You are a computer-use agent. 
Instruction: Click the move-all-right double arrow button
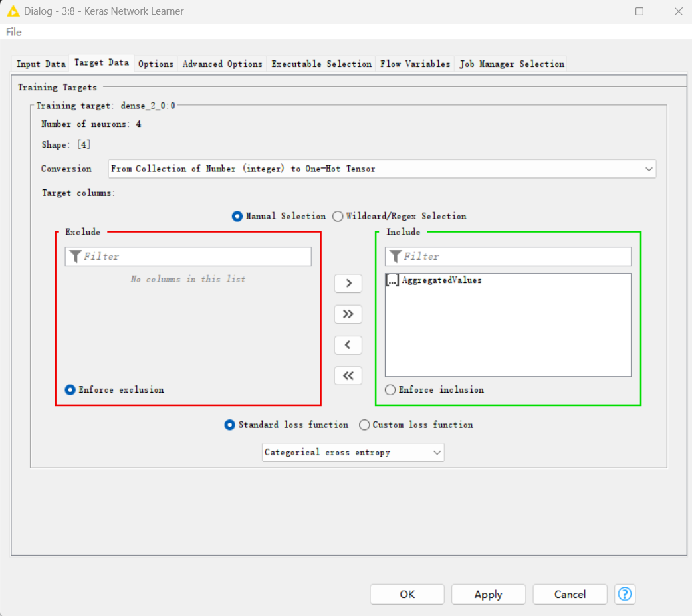pyautogui.click(x=348, y=314)
